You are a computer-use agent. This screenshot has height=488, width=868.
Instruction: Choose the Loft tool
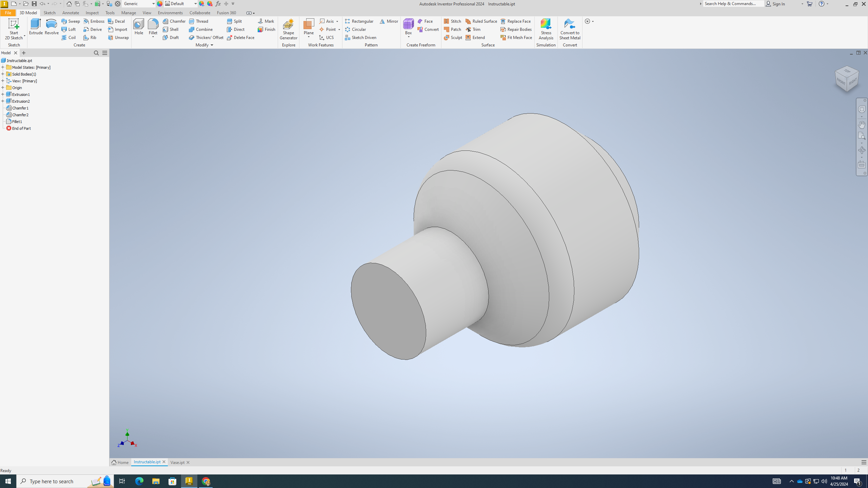pos(68,29)
